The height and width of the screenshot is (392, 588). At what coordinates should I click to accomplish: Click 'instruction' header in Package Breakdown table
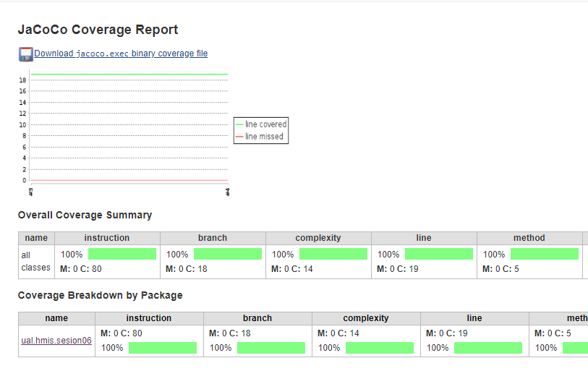click(x=149, y=318)
